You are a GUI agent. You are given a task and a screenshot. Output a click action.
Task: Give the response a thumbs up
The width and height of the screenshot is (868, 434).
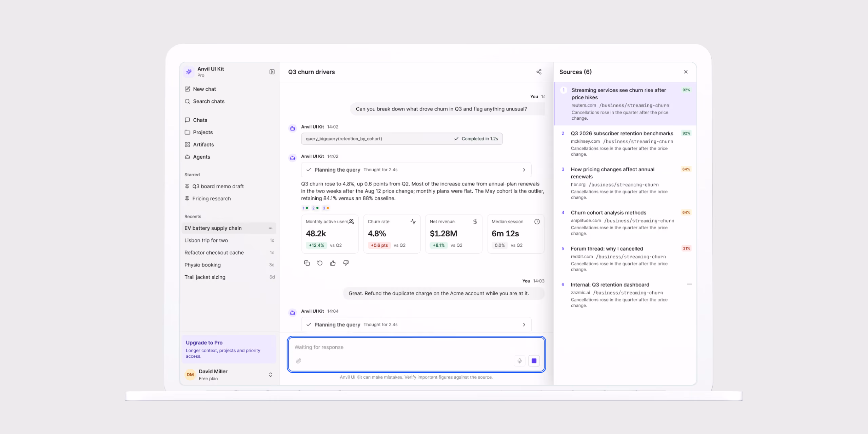tap(333, 263)
